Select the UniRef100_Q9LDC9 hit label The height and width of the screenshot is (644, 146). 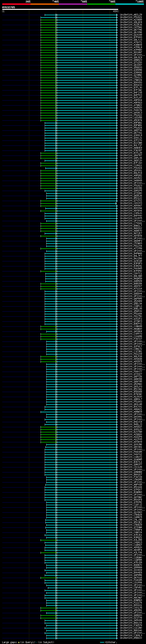pos(131,58)
